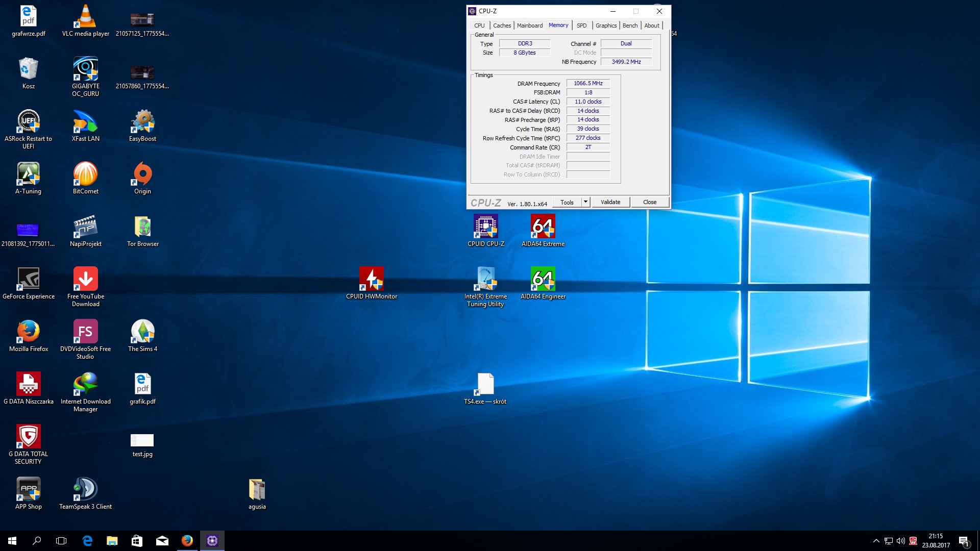Select the AIDA64 Engineer icon

click(543, 279)
